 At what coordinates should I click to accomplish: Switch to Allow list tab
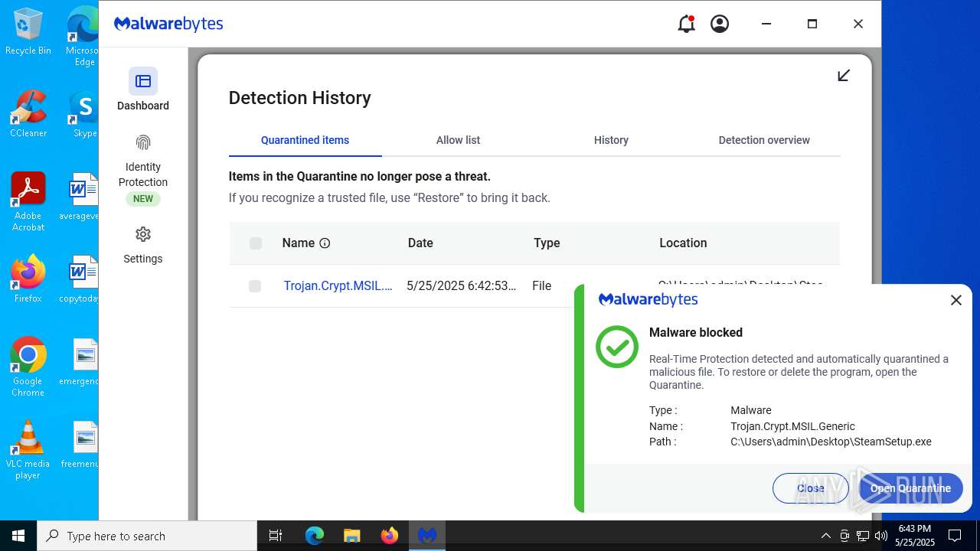458,140
